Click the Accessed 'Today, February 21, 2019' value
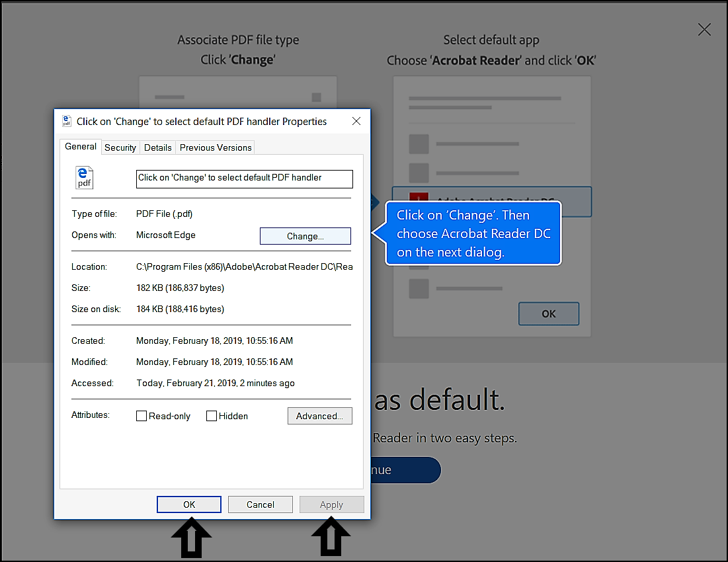 click(216, 383)
